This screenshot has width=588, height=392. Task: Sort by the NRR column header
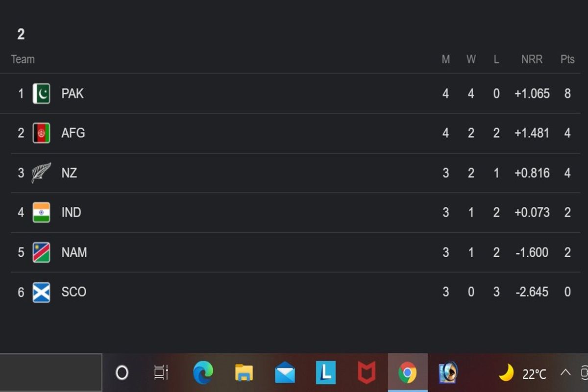(532, 59)
